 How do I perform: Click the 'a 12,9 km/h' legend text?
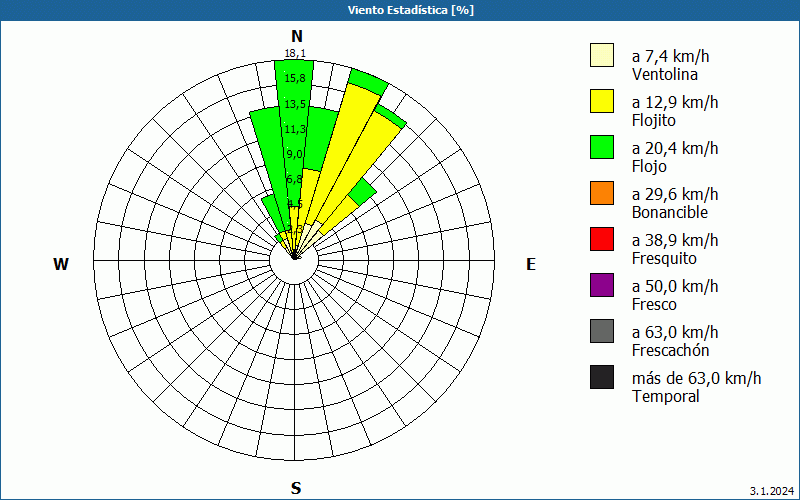point(675,102)
